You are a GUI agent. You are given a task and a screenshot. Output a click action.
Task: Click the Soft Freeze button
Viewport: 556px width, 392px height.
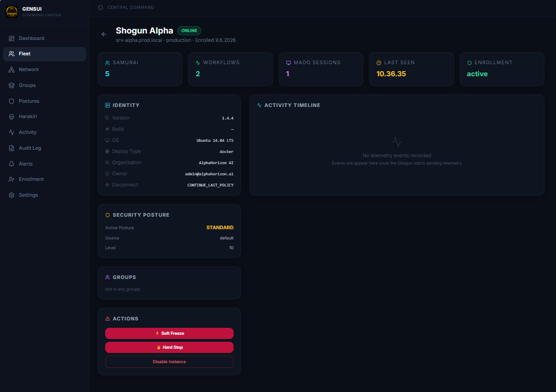(169, 333)
